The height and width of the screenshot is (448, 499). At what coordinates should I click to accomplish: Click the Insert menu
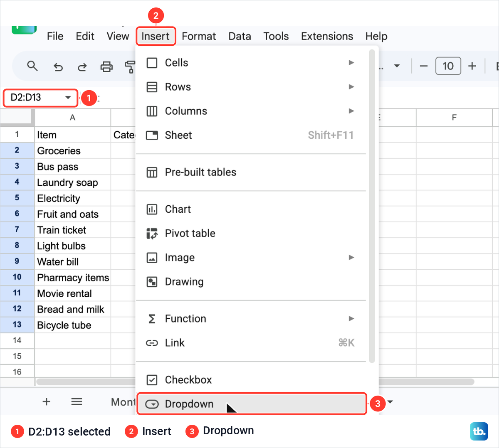tap(156, 37)
